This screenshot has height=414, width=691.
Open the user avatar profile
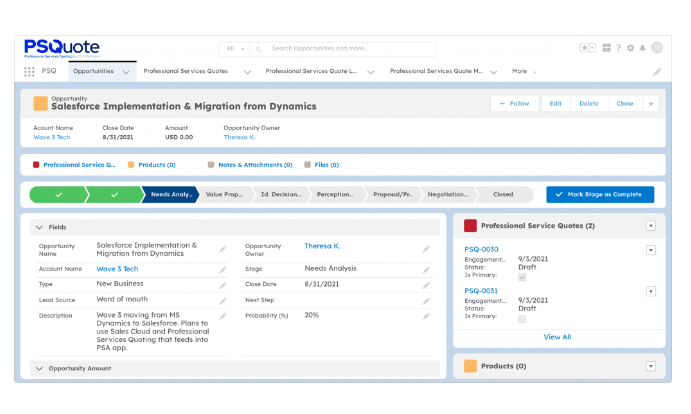click(657, 48)
